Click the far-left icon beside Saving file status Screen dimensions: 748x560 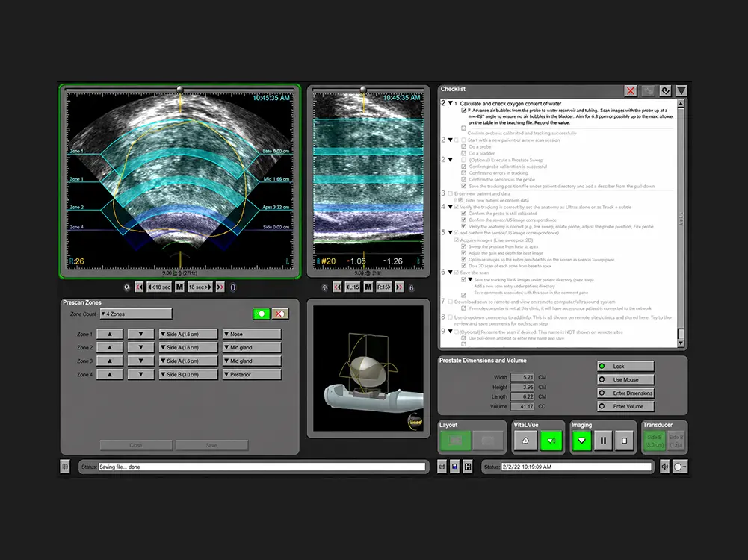65,467
